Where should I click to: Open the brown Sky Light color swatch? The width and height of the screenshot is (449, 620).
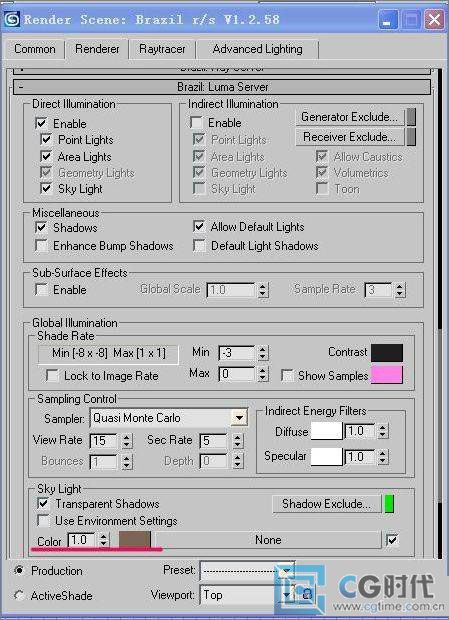[135, 540]
